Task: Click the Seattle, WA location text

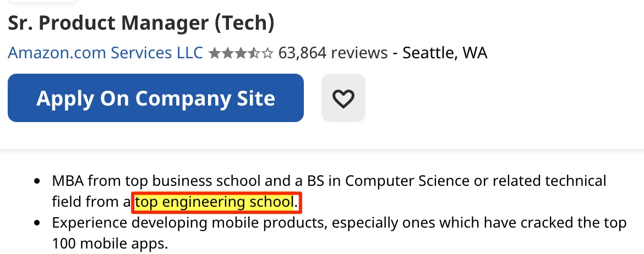Action: [x=445, y=53]
